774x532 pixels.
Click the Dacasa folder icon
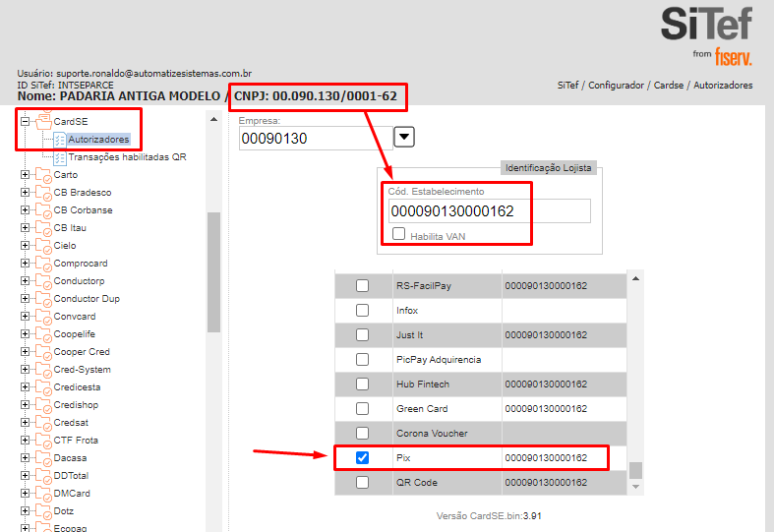[43, 458]
